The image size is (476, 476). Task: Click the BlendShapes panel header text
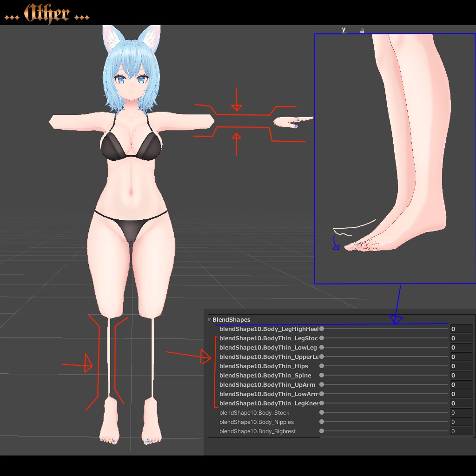coord(231,319)
